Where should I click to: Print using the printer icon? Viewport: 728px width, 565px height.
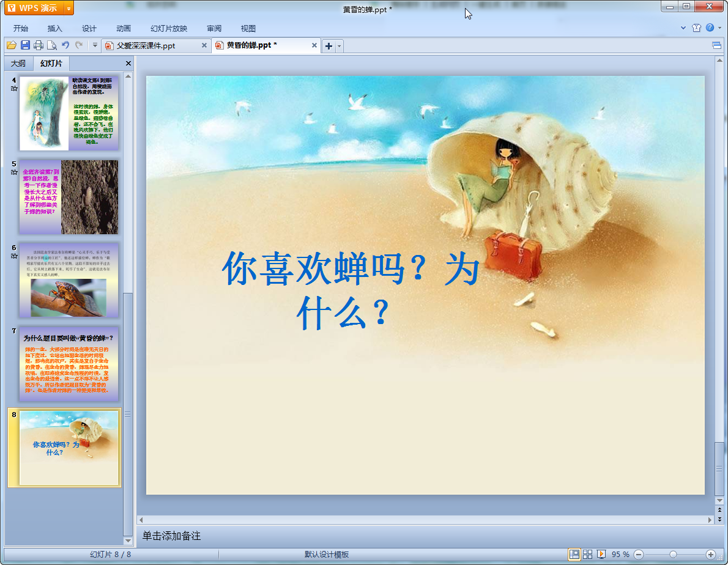click(39, 45)
